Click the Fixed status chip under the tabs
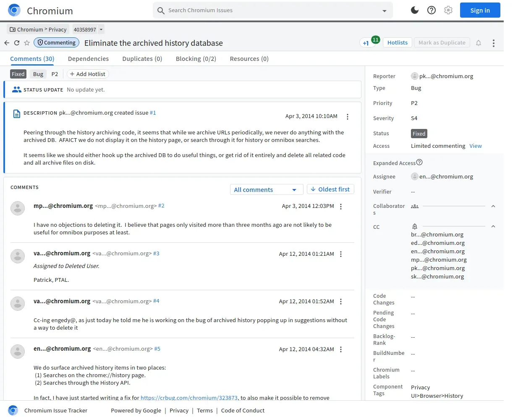 point(18,74)
